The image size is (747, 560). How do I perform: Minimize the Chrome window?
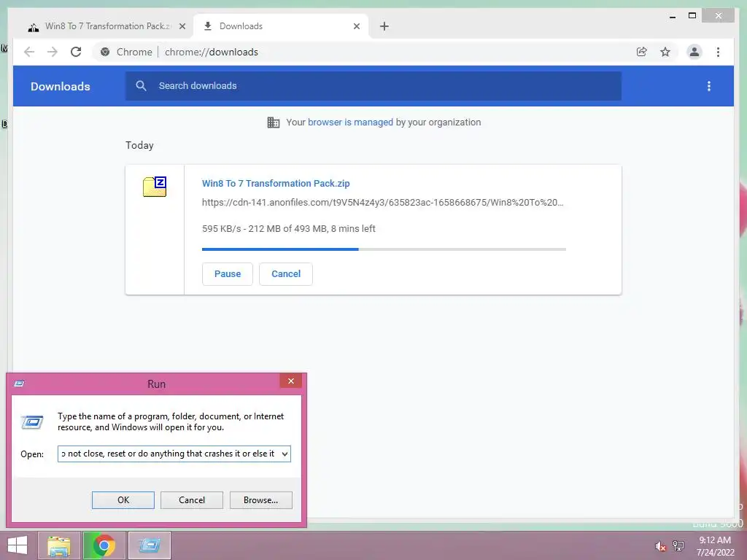(x=672, y=16)
